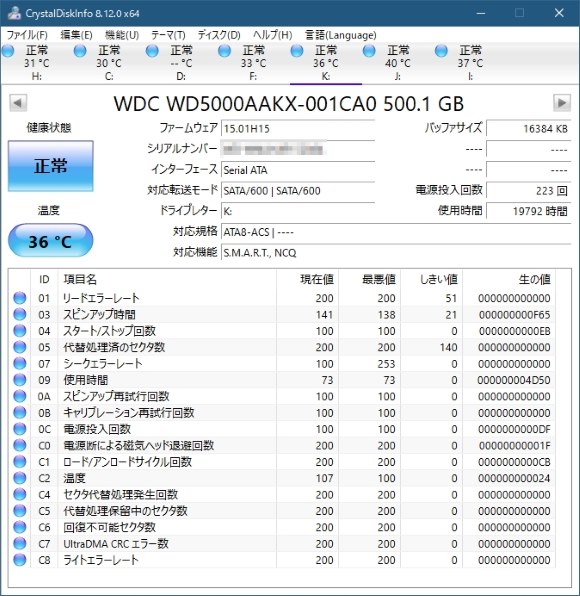The image size is (580, 596).
Task: Click the 現在値 column header
Action: [307, 279]
